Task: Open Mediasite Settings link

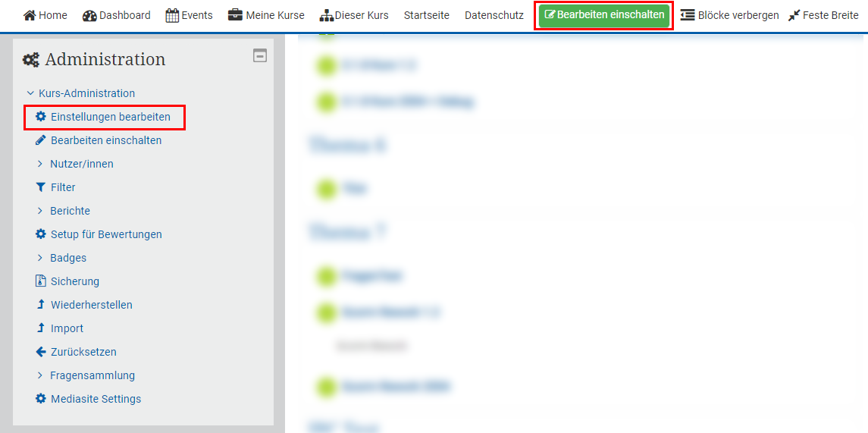Action: pyautogui.click(x=96, y=399)
